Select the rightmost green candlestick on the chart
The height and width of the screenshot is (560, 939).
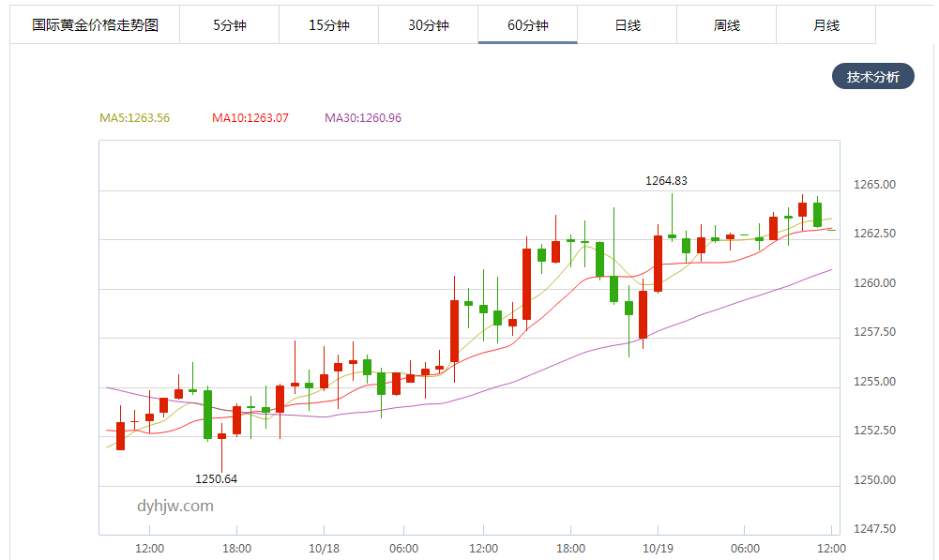(817, 214)
